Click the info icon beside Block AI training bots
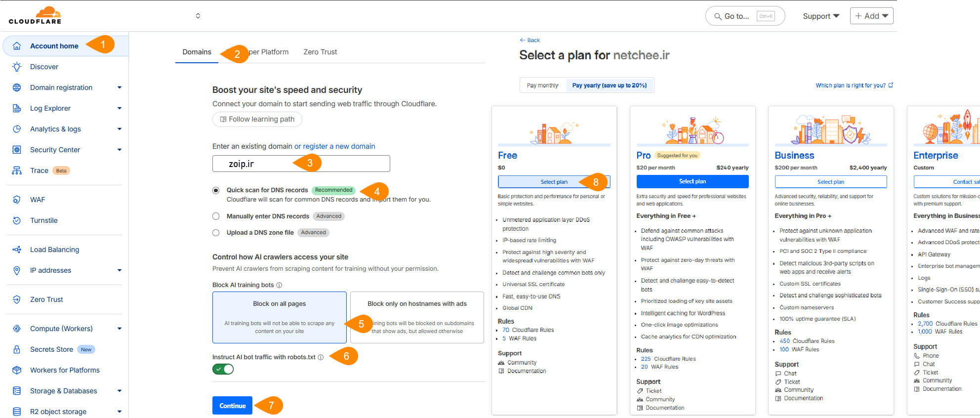 click(280, 285)
